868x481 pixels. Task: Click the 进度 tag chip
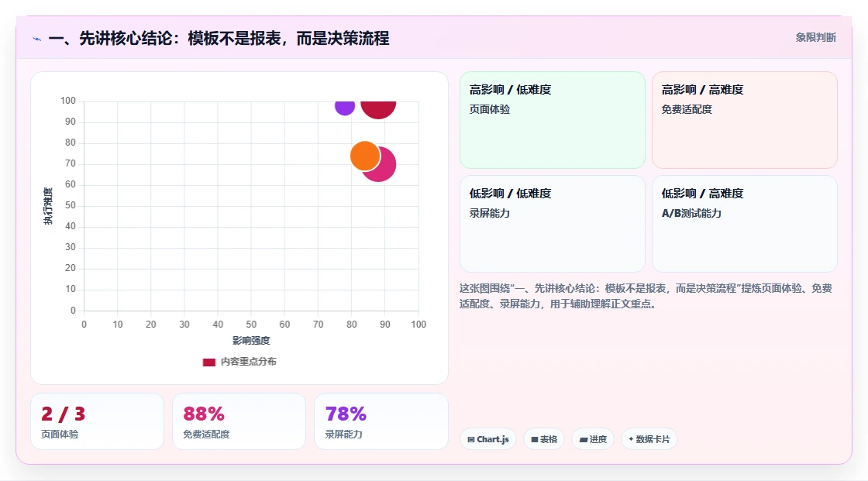coord(593,439)
